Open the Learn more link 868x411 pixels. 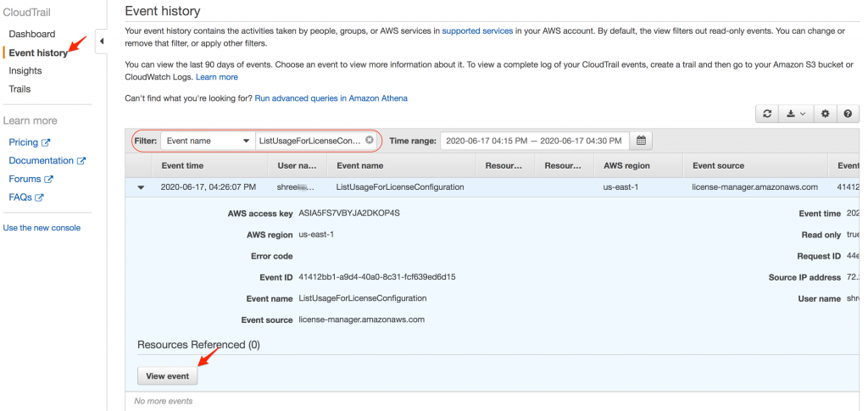tap(216, 77)
